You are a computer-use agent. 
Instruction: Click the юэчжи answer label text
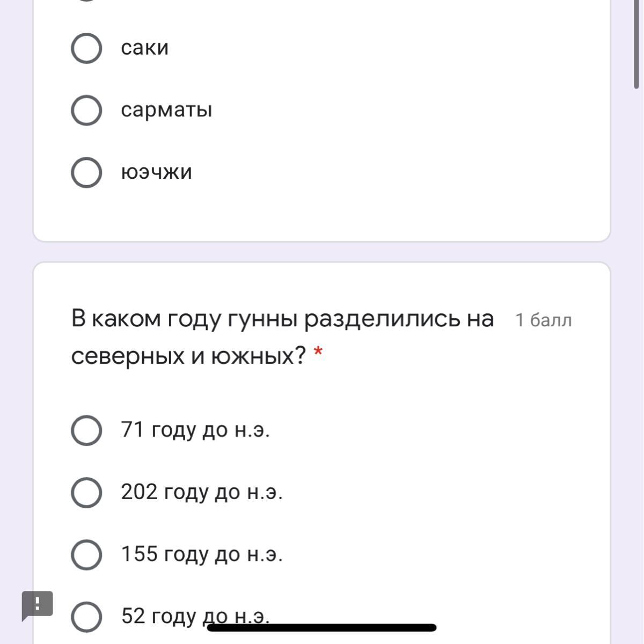[156, 172]
